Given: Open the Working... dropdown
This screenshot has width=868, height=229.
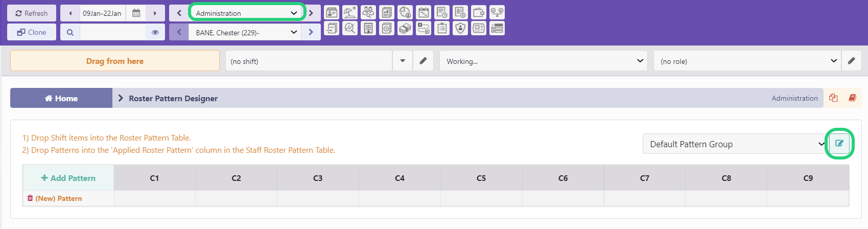Looking at the screenshot, I should click(x=544, y=61).
